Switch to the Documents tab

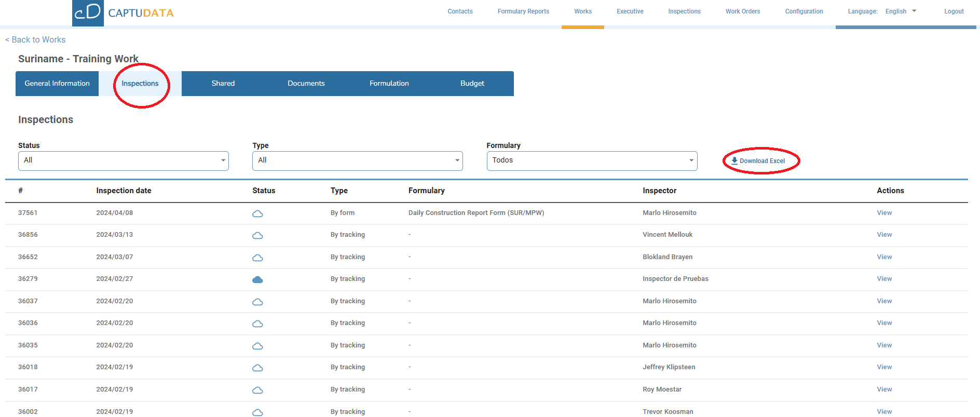[x=306, y=84]
